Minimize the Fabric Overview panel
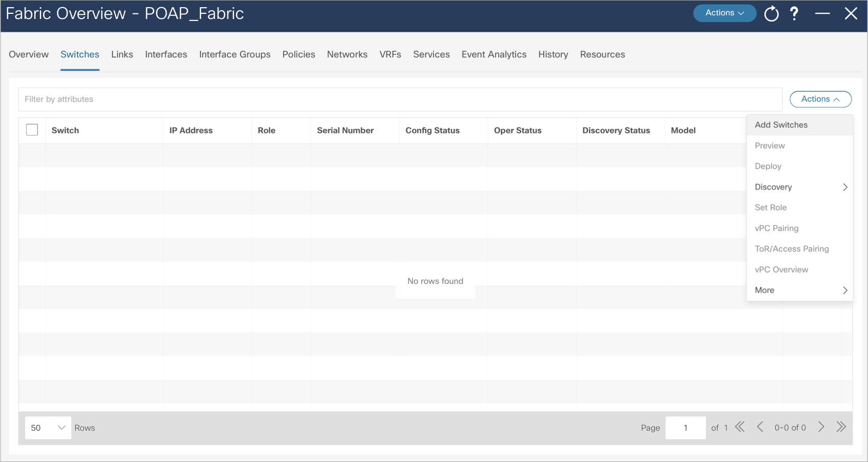The height and width of the screenshot is (462, 868). tap(822, 13)
